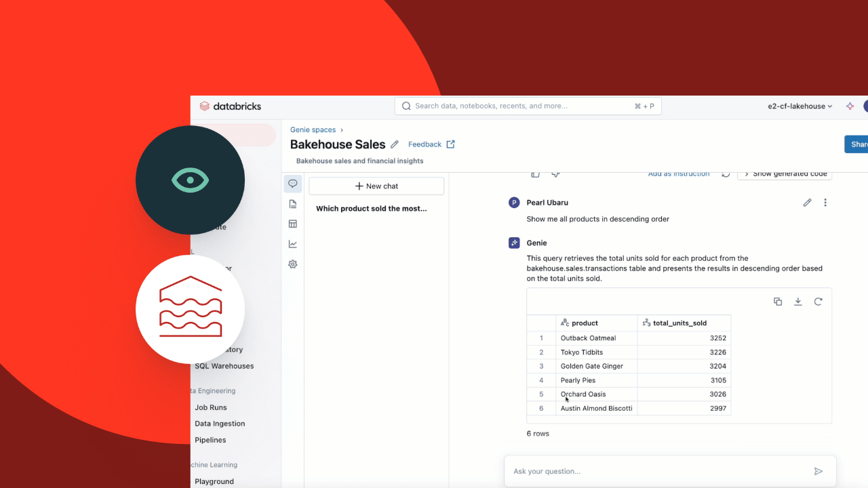Click pencil icon to rename Bakehouse Sales

[x=395, y=144]
